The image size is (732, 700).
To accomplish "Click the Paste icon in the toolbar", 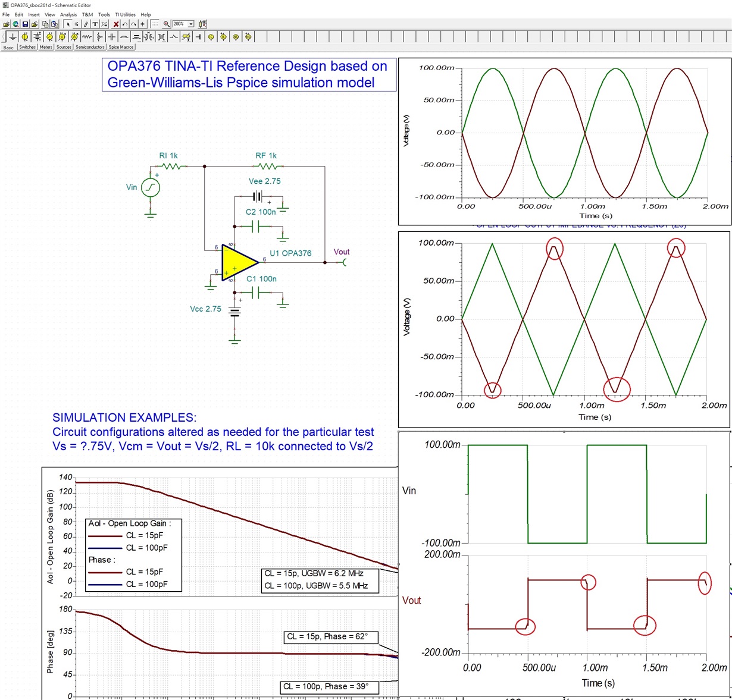I will (55, 24).
